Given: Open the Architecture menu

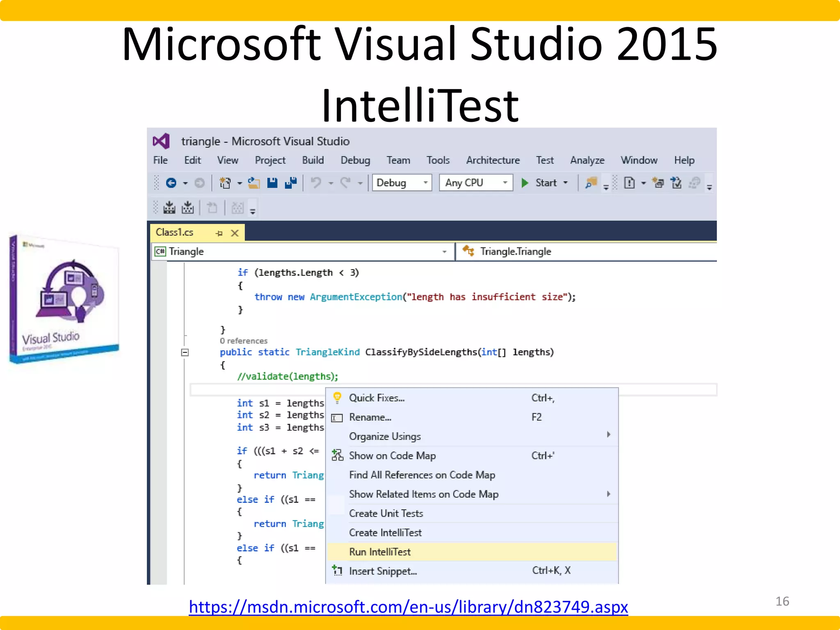Looking at the screenshot, I should [x=493, y=160].
